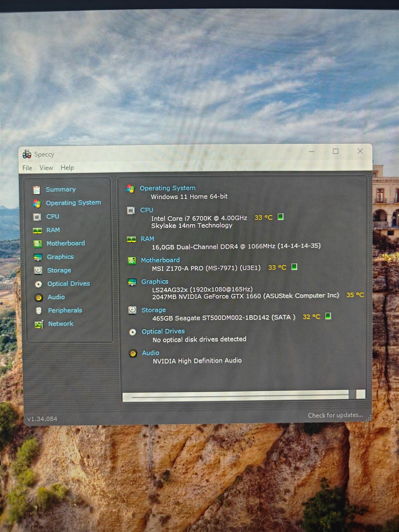Screen dimensions: 399x532
Task: Click the Network card icon in sidebar
Action: [39, 324]
